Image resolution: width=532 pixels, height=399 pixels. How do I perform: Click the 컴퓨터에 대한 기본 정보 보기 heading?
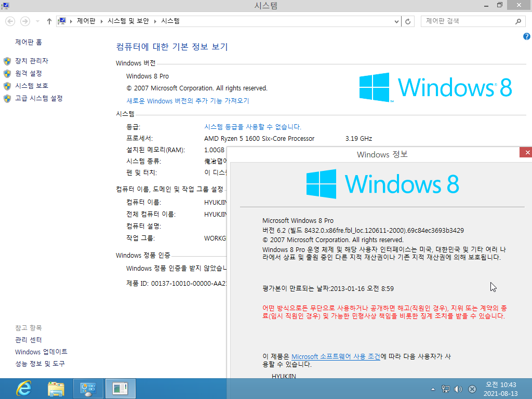click(x=171, y=46)
